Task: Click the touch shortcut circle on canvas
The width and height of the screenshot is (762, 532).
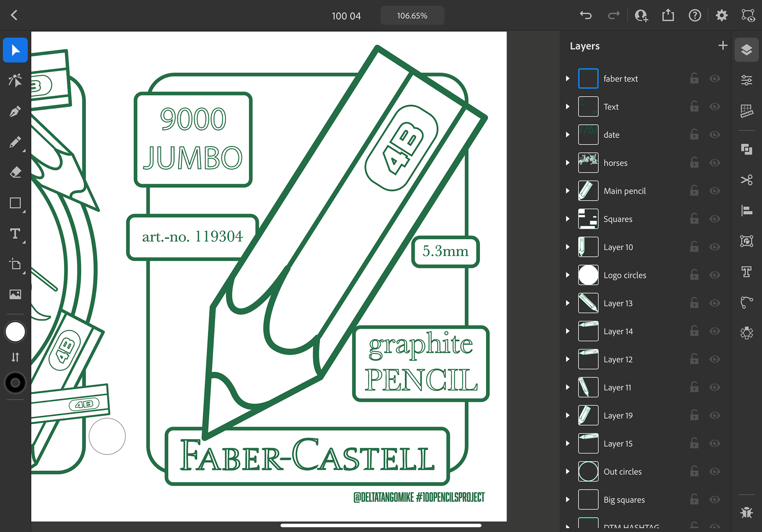Action: pyautogui.click(x=107, y=436)
